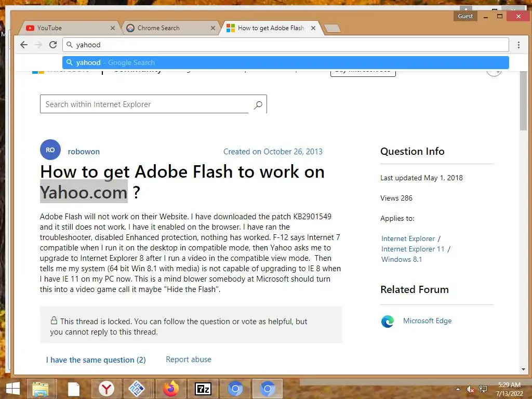The width and height of the screenshot is (532, 399).
Task: Select the yahood Google Search suggestion
Action: (286, 62)
